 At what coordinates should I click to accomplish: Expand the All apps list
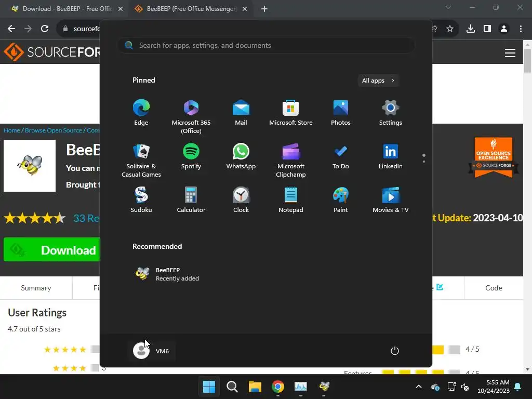pos(378,81)
